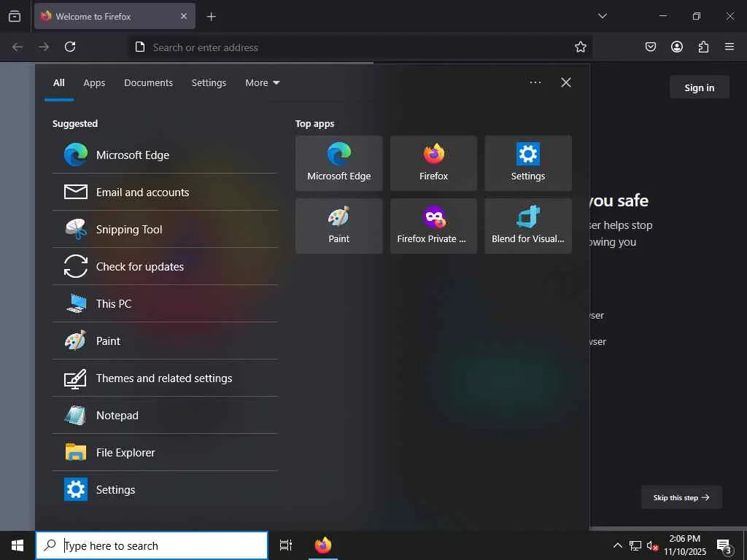This screenshot has height=560, width=747.
Task: Click the taskbar search box
Action: [x=152, y=545]
